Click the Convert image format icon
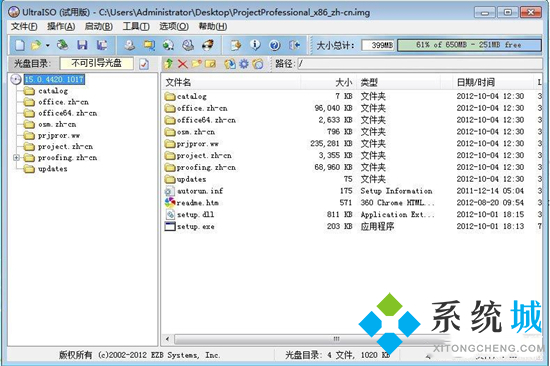 point(149,45)
